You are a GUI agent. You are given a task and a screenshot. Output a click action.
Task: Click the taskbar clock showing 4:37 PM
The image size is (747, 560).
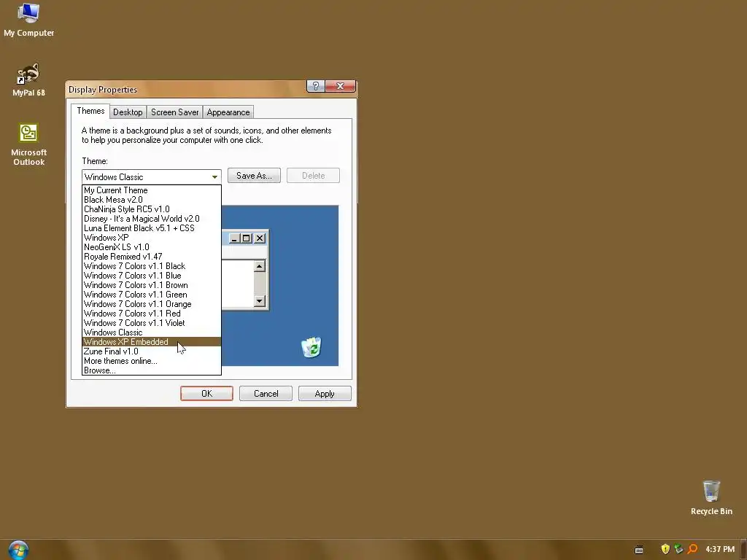coord(720,549)
